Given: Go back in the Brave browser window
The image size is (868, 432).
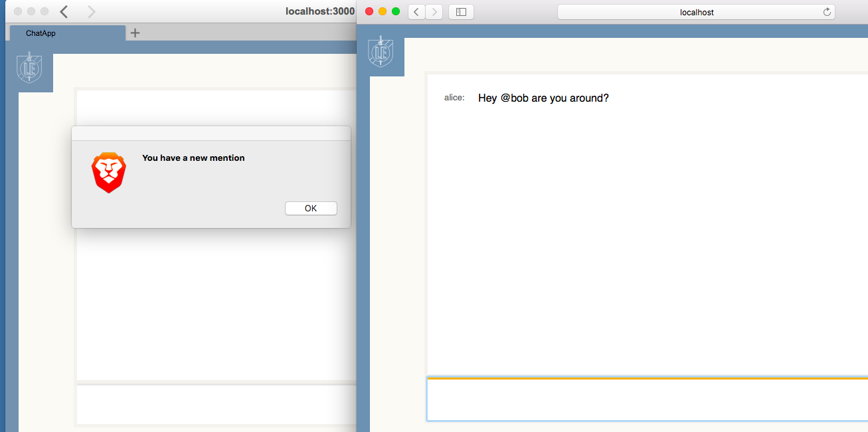Looking at the screenshot, I should pos(64,12).
